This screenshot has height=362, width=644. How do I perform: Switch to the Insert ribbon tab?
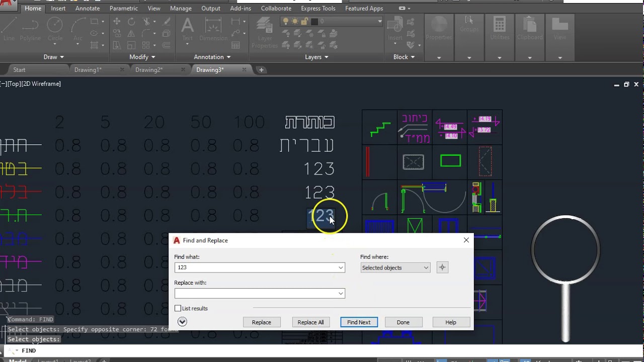point(58,8)
